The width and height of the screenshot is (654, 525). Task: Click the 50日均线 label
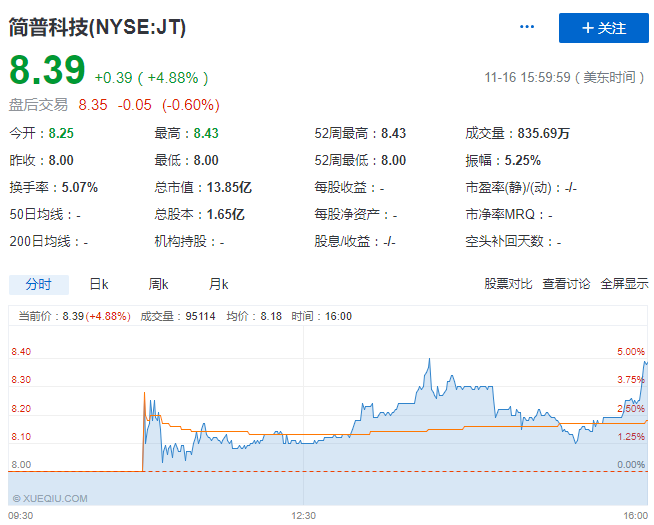click(36, 215)
